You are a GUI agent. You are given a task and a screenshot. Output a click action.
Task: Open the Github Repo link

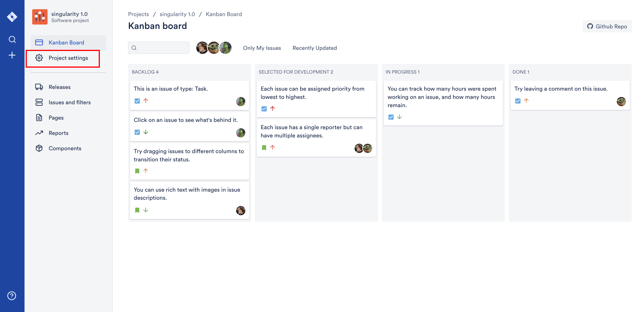(x=607, y=26)
